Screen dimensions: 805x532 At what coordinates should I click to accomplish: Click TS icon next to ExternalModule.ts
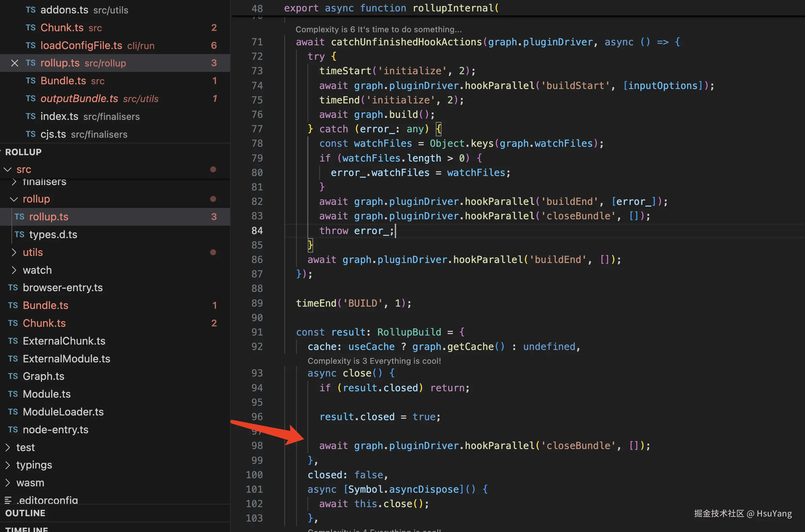click(13, 359)
